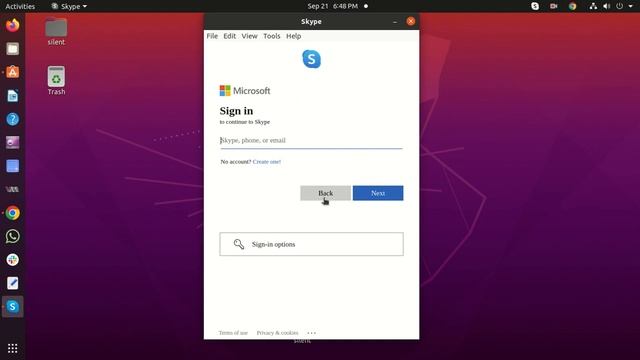Select the Skype icon in dock
Viewport: 640px width, 360px height.
13,307
